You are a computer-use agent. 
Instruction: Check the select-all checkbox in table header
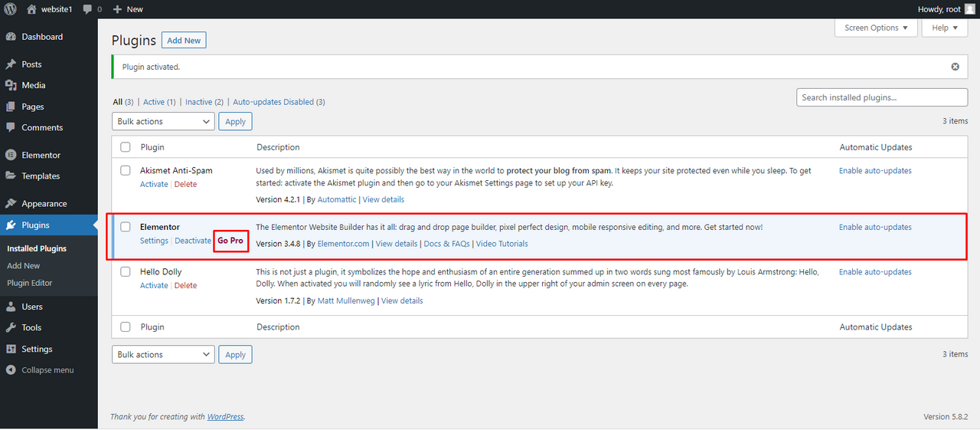(x=126, y=146)
